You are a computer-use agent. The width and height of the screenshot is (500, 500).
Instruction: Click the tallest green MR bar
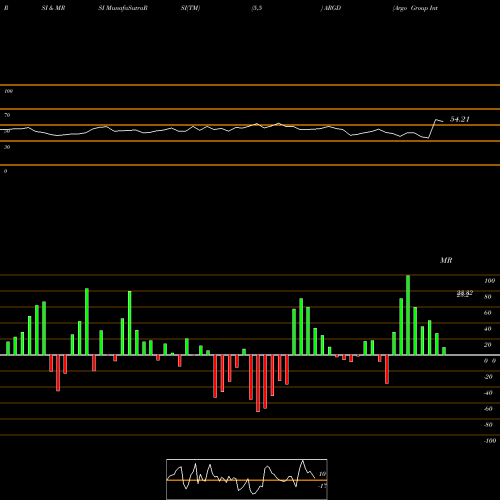(x=408, y=315)
